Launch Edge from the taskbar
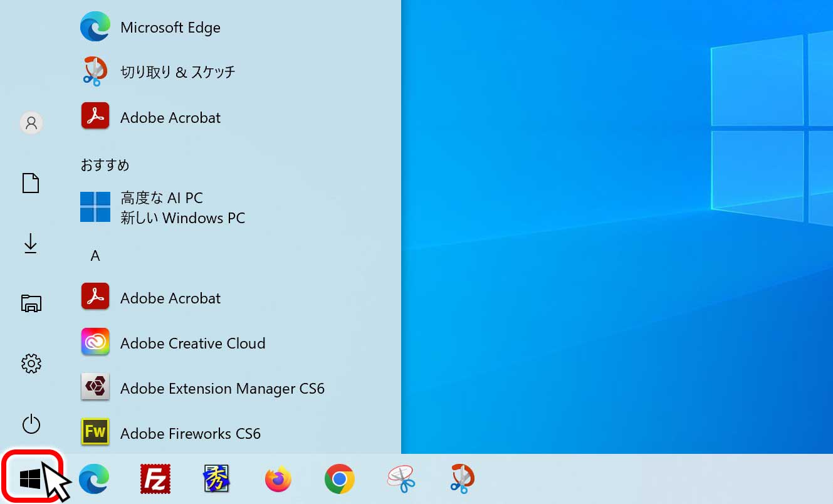This screenshot has width=833, height=504. (94, 480)
